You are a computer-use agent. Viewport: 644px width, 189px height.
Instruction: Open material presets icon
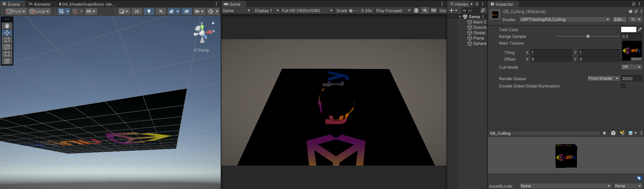point(636,11)
